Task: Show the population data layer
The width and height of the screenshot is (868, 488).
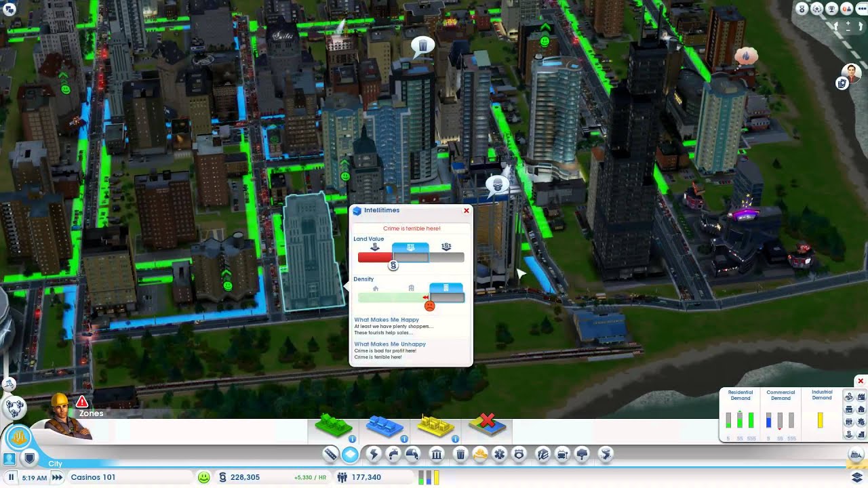Action: [x=849, y=422]
